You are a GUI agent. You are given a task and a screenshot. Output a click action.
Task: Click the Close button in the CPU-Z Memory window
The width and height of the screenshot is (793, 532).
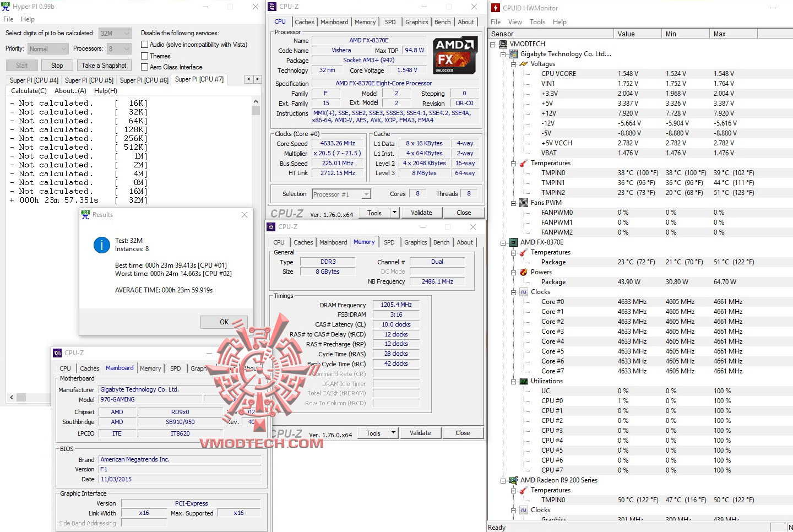coord(463,433)
